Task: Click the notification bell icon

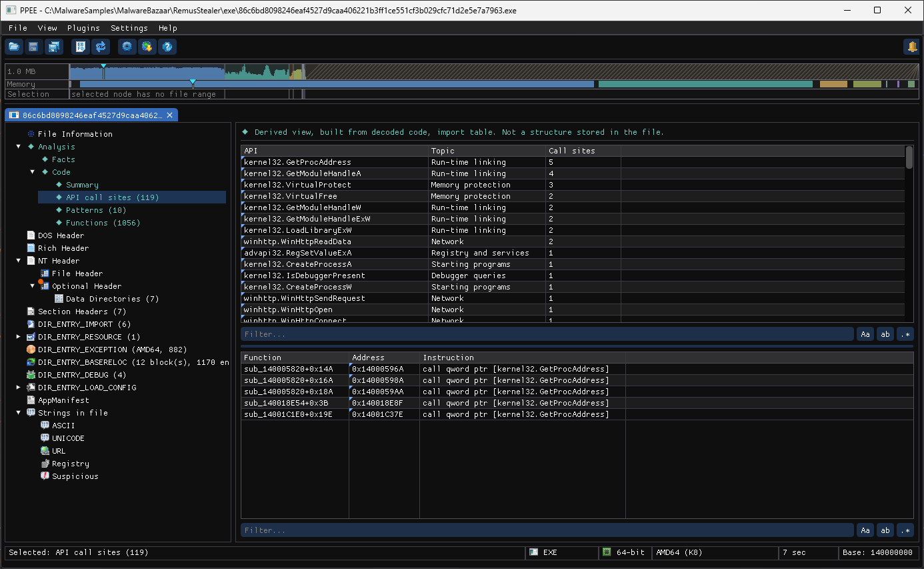Action: tap(911, 47)
